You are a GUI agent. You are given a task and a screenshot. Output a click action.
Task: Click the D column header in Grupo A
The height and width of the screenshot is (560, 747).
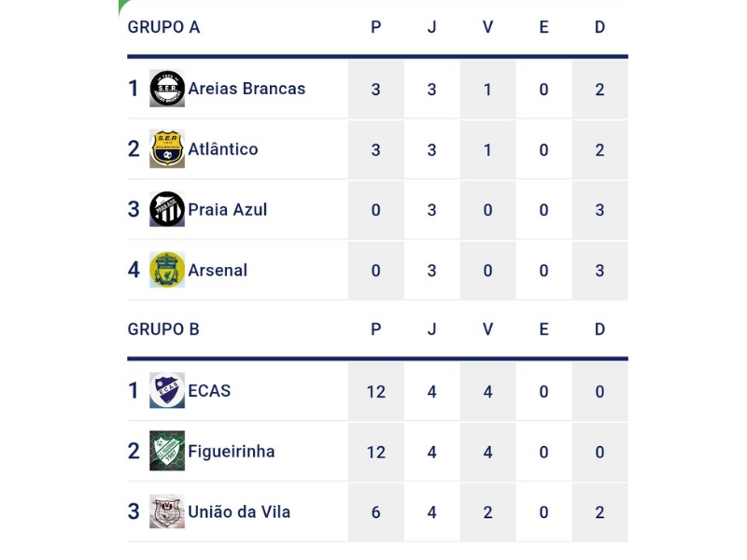coord(599,27)
